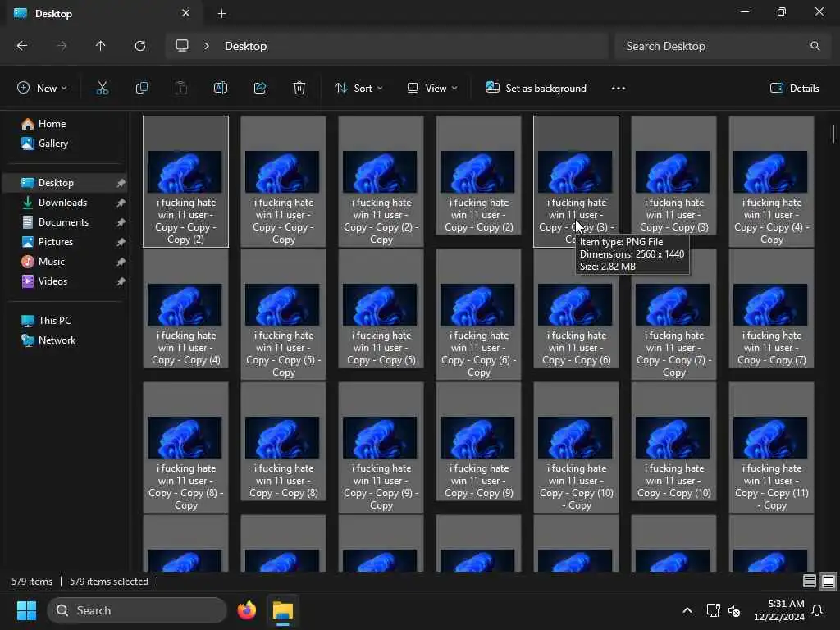
Task: Select file ending 'Copy - Copy (4) - Copy'
Action: coord(771,181)
